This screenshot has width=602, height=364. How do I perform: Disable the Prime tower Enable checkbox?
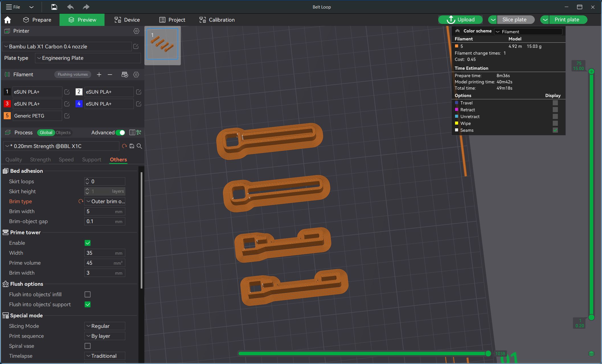tap(88, 243)
